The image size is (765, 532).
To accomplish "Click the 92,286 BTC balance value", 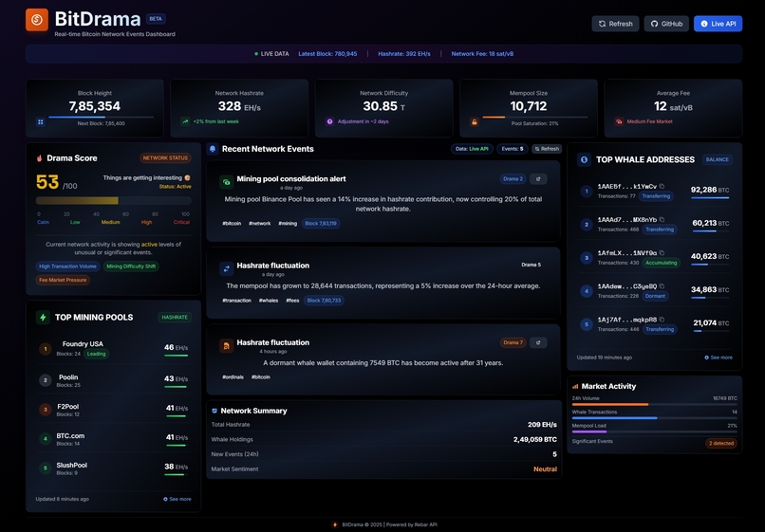I will (x=710, y=190).
